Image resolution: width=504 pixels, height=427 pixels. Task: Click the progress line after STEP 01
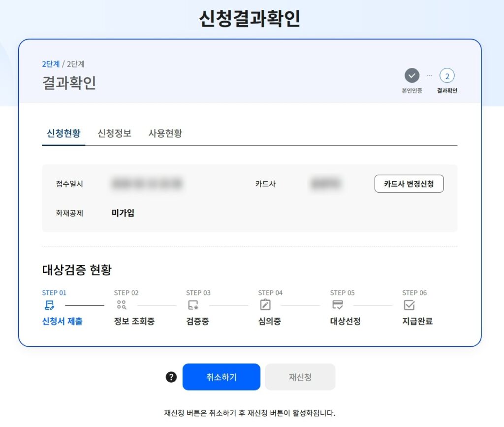click(85, 305)
